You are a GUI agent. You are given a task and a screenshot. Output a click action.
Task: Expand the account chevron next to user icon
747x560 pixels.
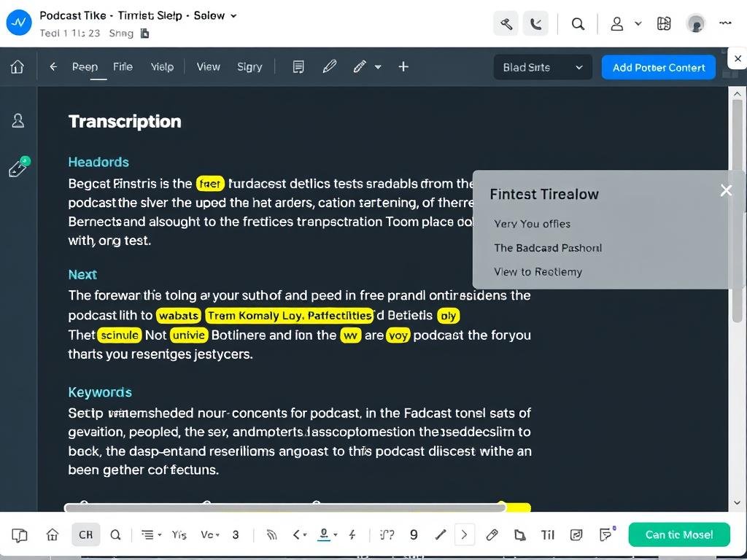coord(638,23)
